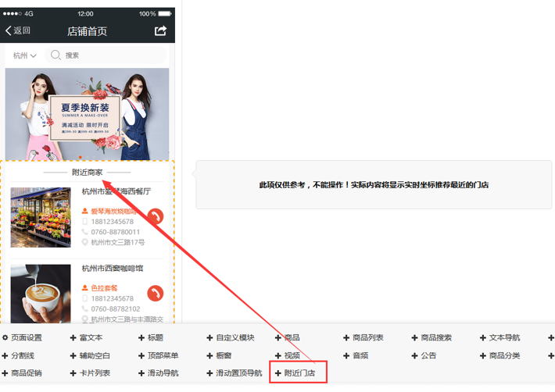The height and width of the screenshot is (392, 555).
Task: Tap the call icon for 杭州市西窗咖啡馆
Action: click(x=156, y=294)
